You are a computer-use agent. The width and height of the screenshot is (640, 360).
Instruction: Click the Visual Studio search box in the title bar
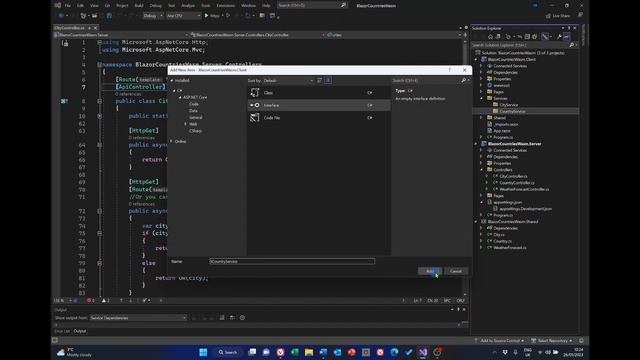(312, 5)
